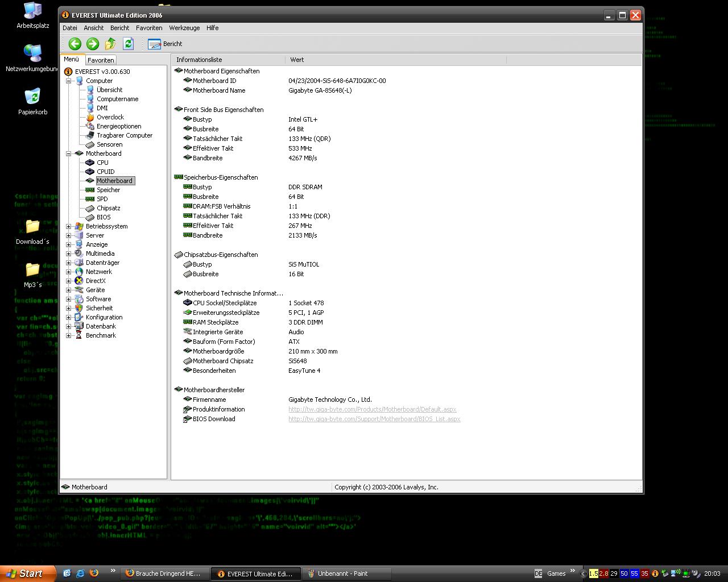This screenshot has width=728, height=582.
Task: Select BIOS tree item
Action: [x=104, y=217]
